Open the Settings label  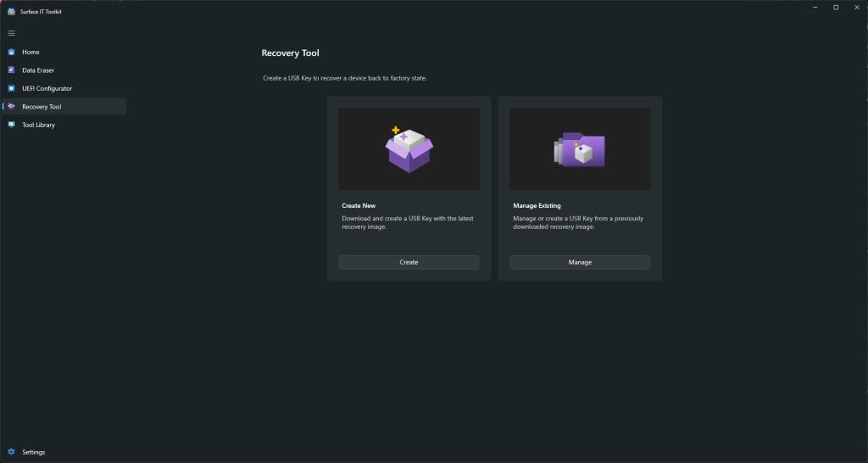33,452
